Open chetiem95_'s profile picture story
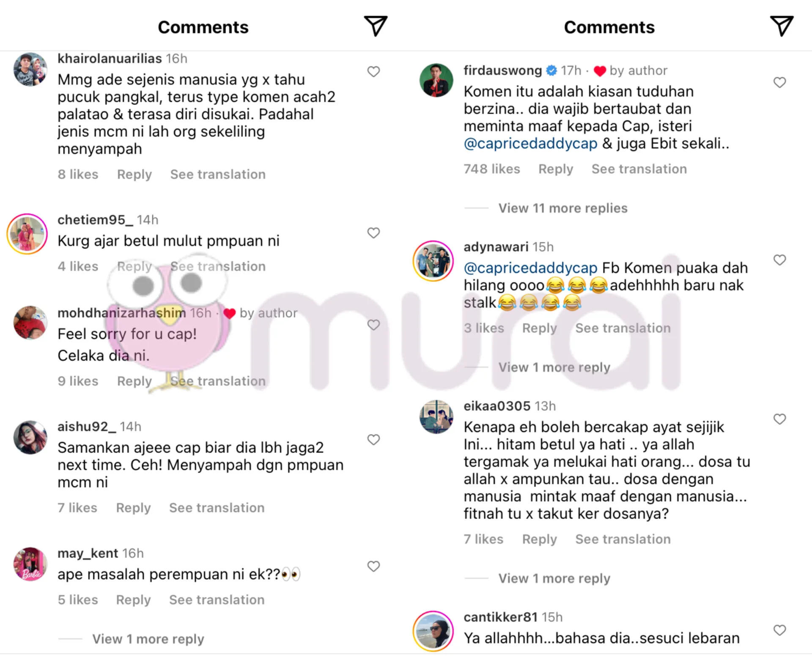The width and height of the screenshot is (812, 660). (x=27, y=234)
